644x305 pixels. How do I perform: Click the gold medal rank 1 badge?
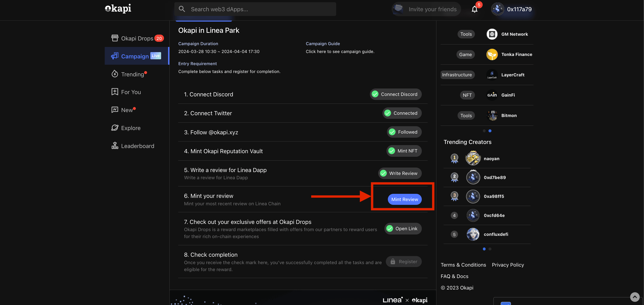454,158
